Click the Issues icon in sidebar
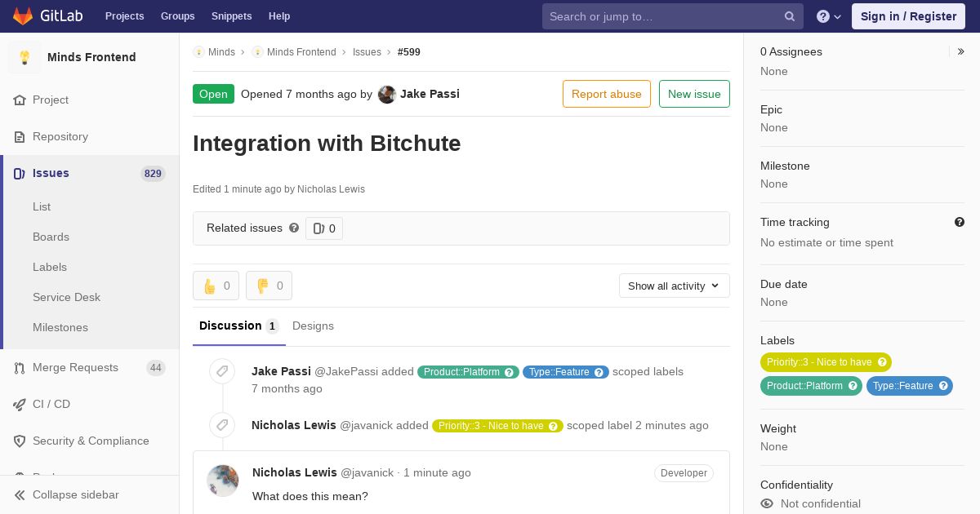Viewport: 980px width, 514px height. click(20, 173)
